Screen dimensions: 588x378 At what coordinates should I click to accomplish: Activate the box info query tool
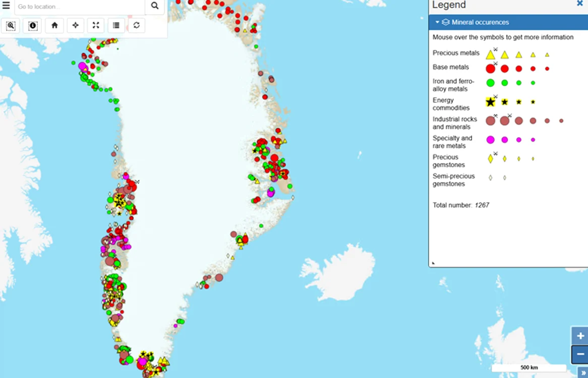33,26
